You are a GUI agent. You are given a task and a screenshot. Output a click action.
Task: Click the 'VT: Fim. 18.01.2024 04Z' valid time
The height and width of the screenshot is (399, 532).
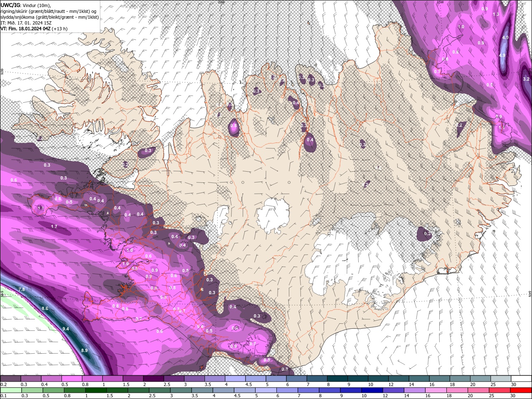pyautogui.click(x=25, y=29)
